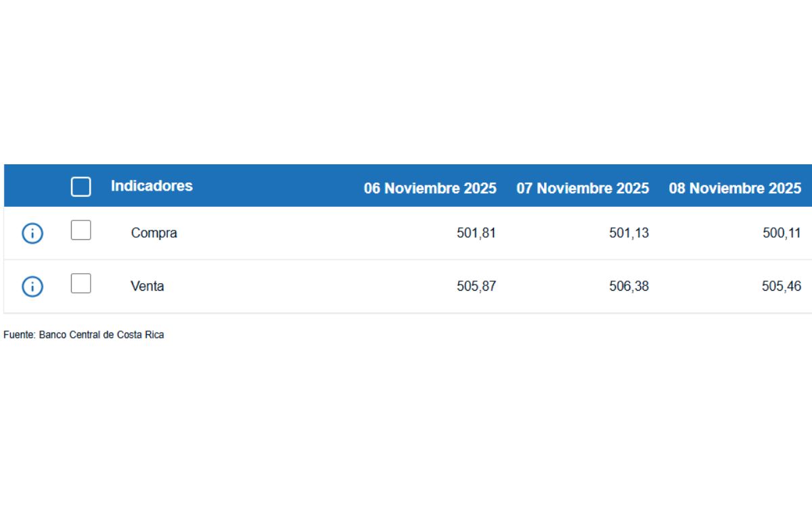Open details via the Venta info icon
Screen dimensions: 812x505
point(31,286)
